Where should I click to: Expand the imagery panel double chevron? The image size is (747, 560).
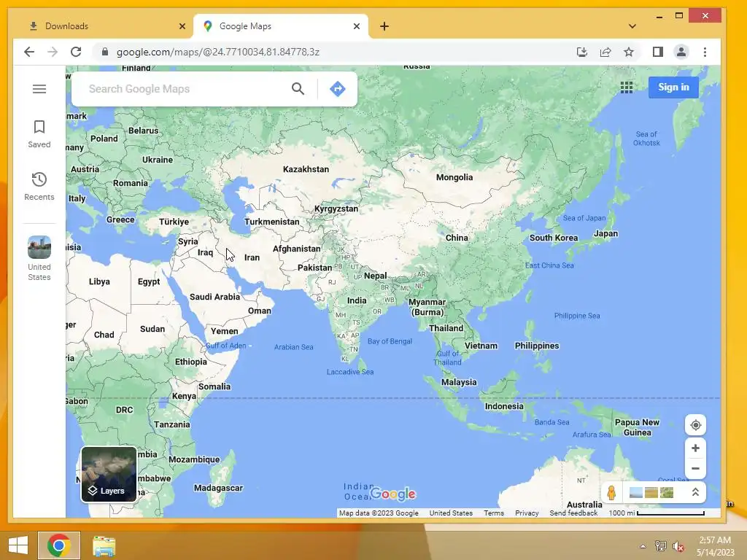[695, 492]
